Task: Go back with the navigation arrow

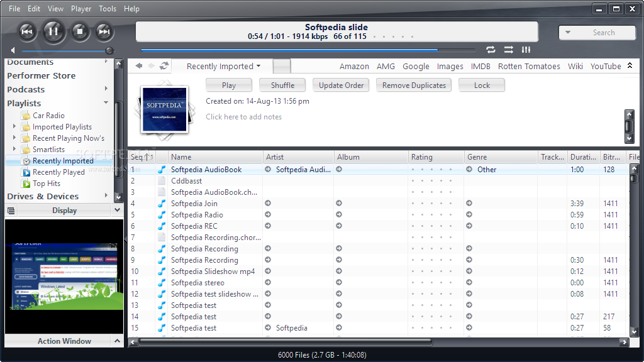Action: coord(139,65)
